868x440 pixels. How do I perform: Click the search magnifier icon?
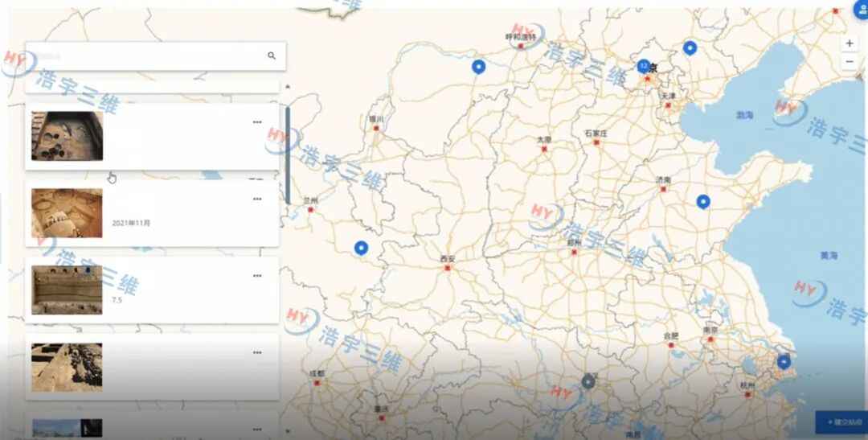(x=272, y=56)
